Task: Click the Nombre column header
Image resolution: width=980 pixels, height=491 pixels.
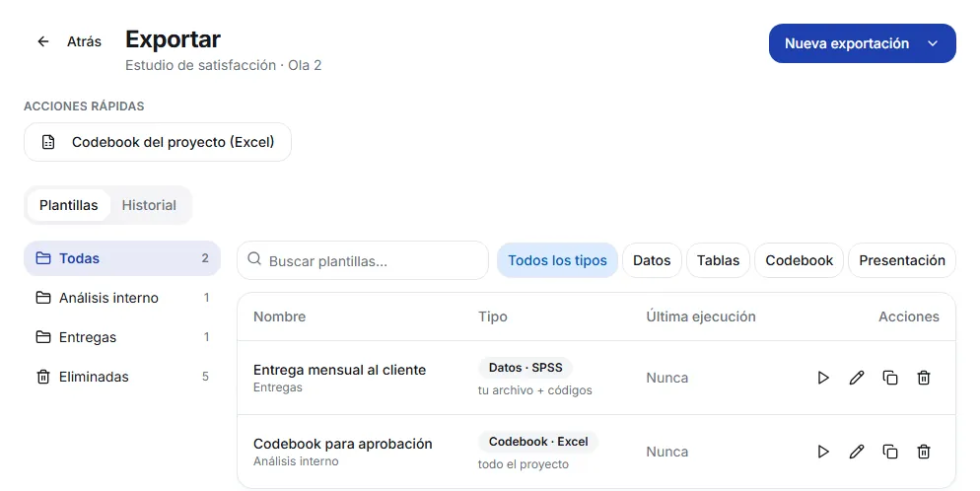Action: click(279, 316)
